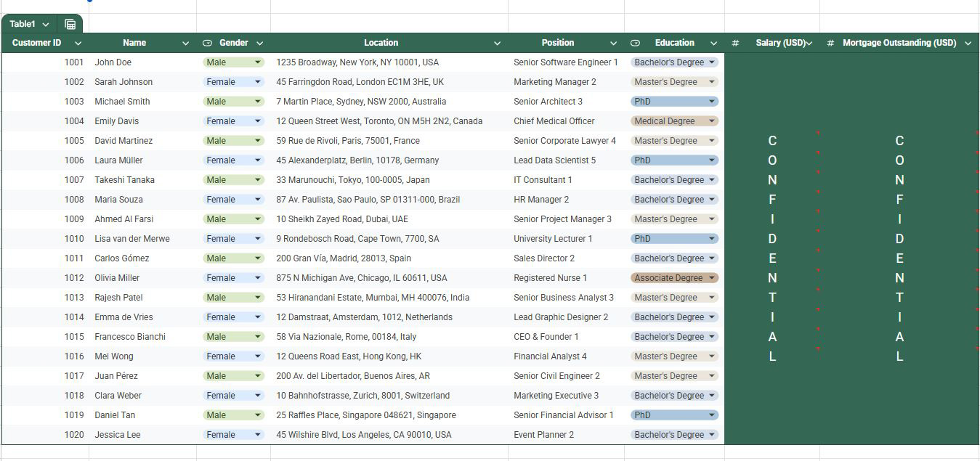Select the Mortgage Outstanding (USD) header text
Image resolution: width=980 pixels, height=461 pixels.
click(x=899, y=43)
